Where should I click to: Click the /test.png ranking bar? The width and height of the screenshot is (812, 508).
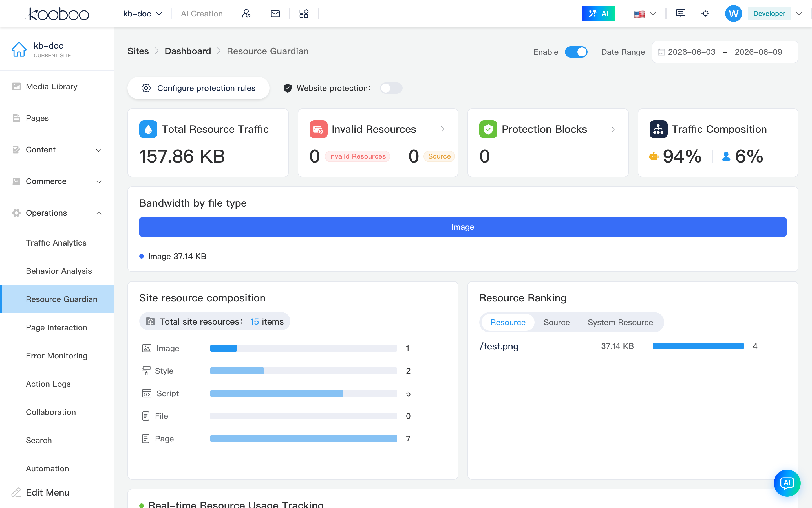point(698,346)
